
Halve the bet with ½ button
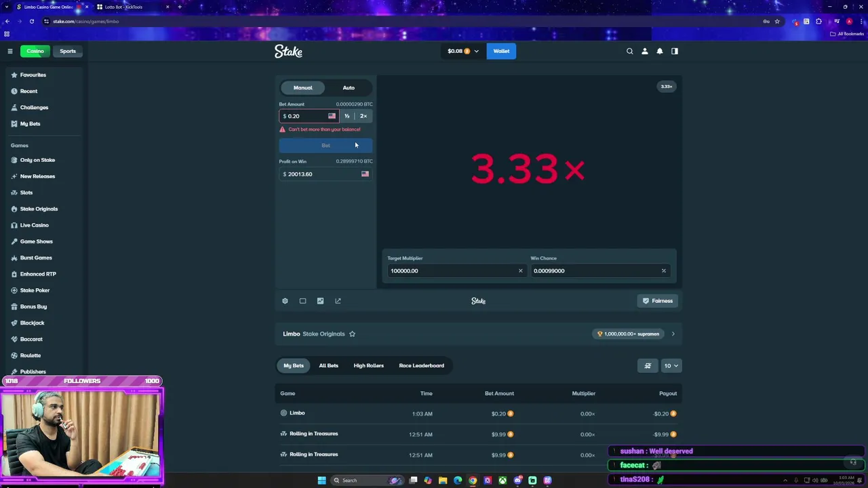pos(347,116)
